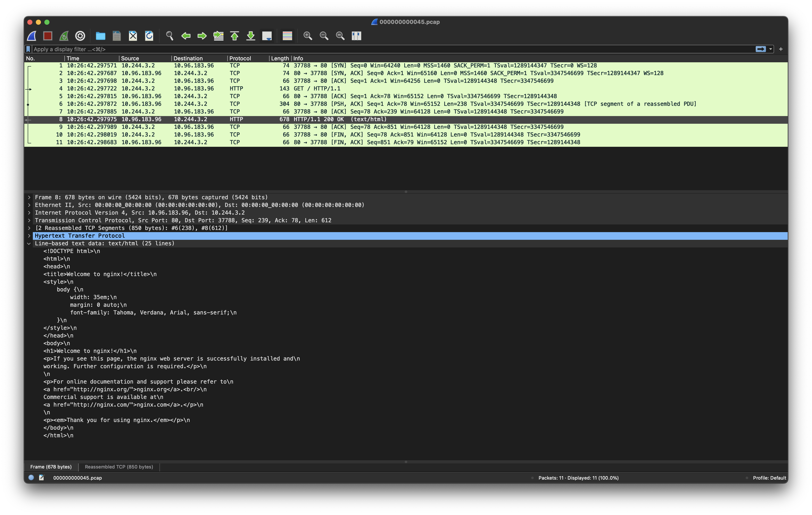Stop the capture with the red square
Viewport: 812px width, 515px height.
(48, 36)
